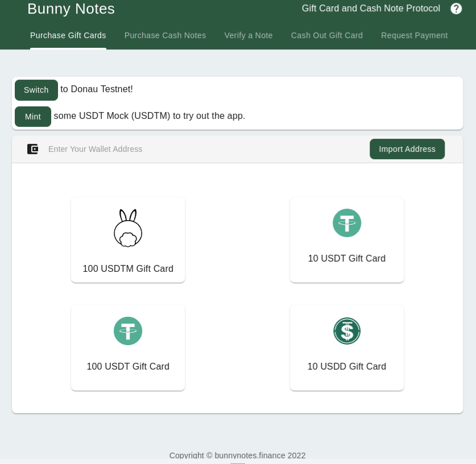Click the Mint USDTM button
The width and height of the screenshot is (476, 464).
33,117
